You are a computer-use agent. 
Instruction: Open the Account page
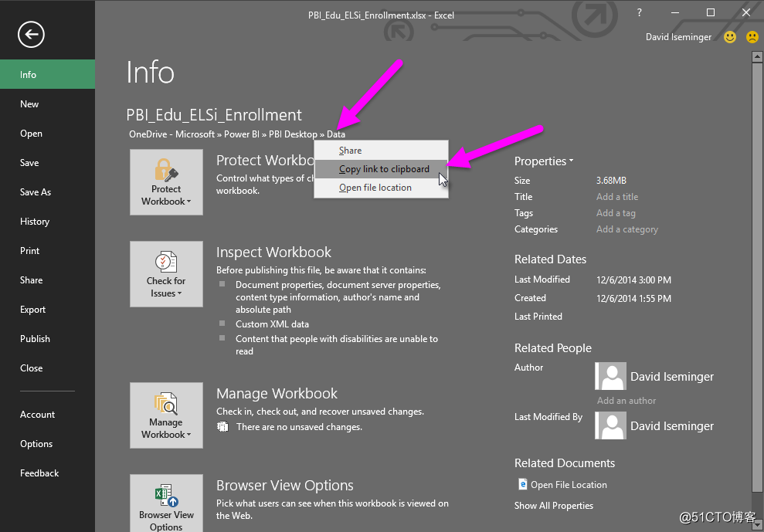tap(47, 415)
